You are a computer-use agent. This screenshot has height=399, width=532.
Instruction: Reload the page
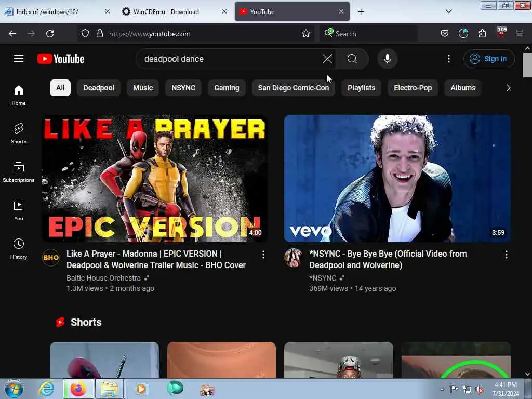click(x=50, y=34)
